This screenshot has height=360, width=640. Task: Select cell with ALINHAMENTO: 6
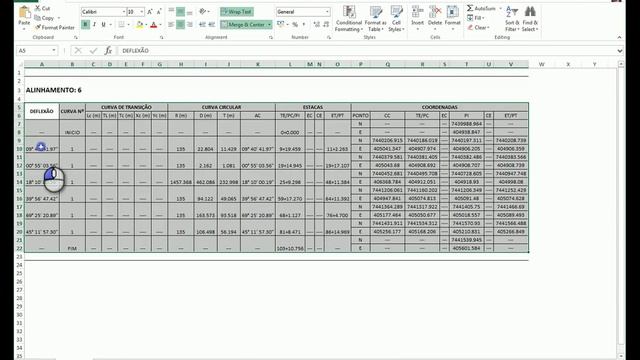[x=53, y=90]
